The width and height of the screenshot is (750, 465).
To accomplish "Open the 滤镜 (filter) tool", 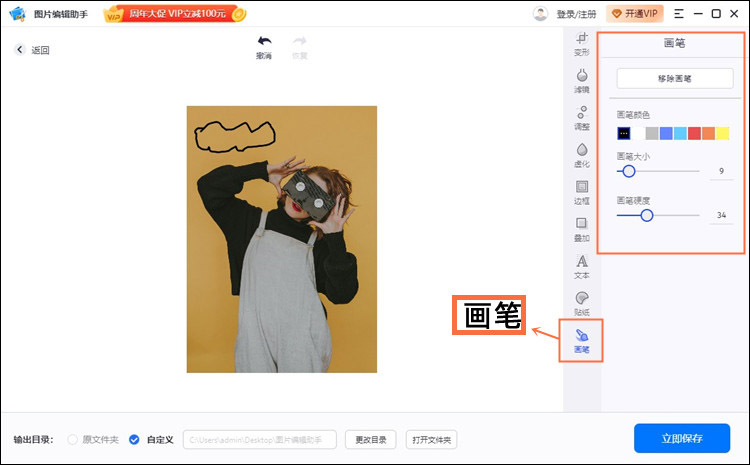I will click(581, 80).
